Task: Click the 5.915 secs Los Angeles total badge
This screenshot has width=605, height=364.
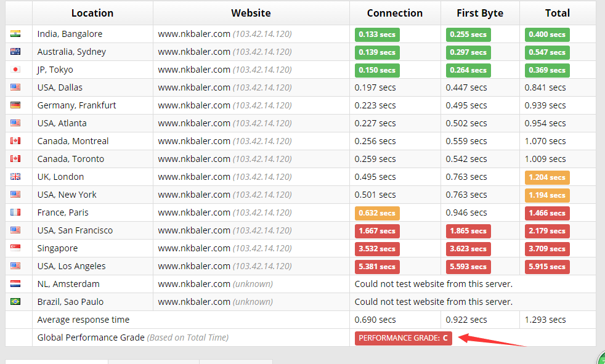Action: [x=546, y=267]
